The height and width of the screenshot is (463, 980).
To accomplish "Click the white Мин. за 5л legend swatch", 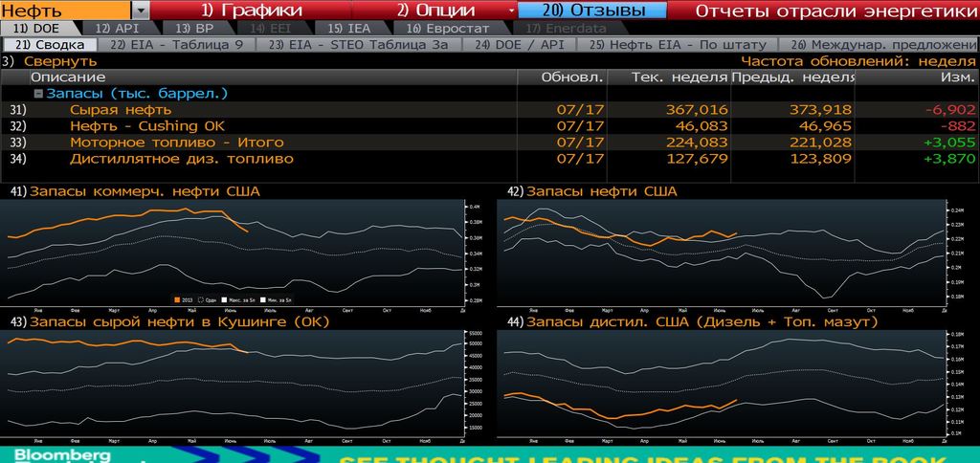I will point(263,300).
